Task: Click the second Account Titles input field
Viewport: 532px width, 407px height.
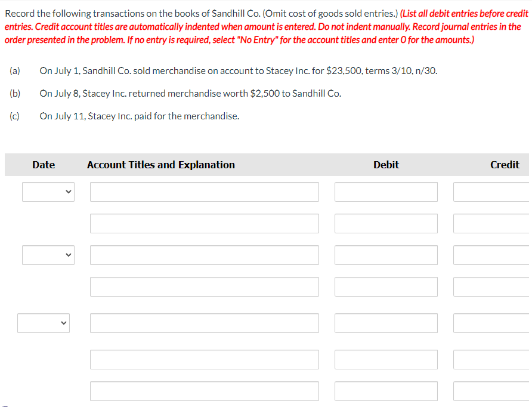Action: (x=204, y=223)
